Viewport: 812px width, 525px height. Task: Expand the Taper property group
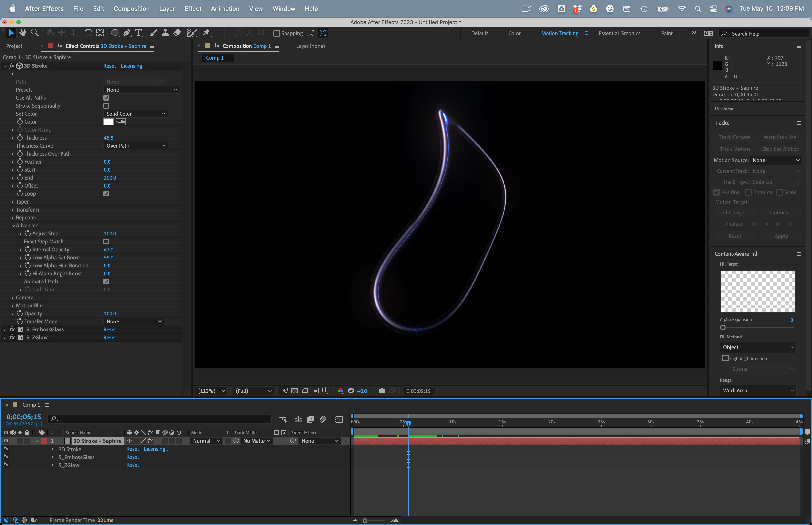[x=13, y=202]
